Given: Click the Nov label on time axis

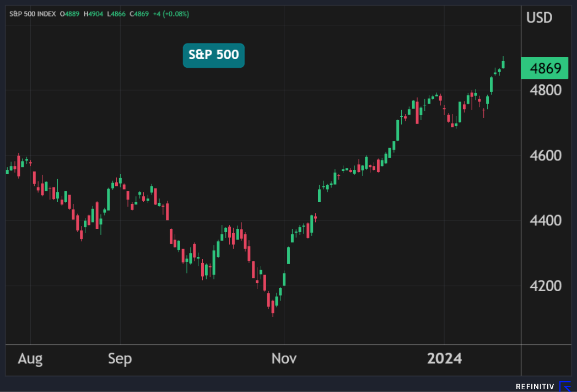Looking at the screenshot, I should [284, 359].
